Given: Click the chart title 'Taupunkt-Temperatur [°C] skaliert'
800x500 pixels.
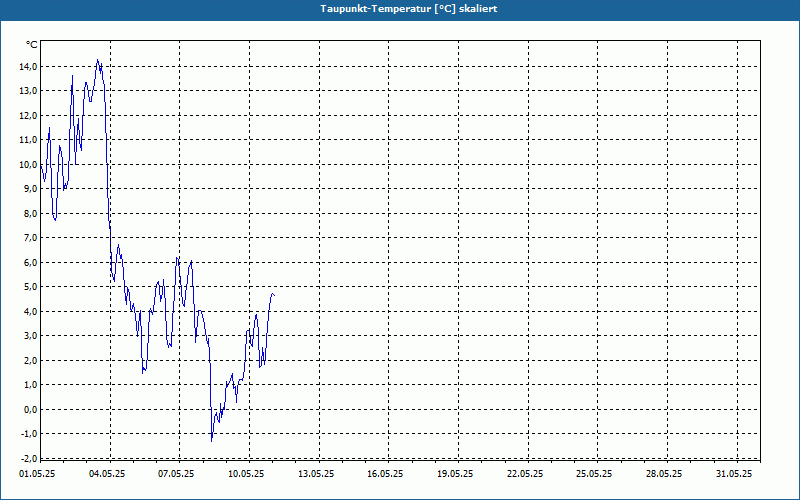Looking at the screenshot, I should 409,9.
